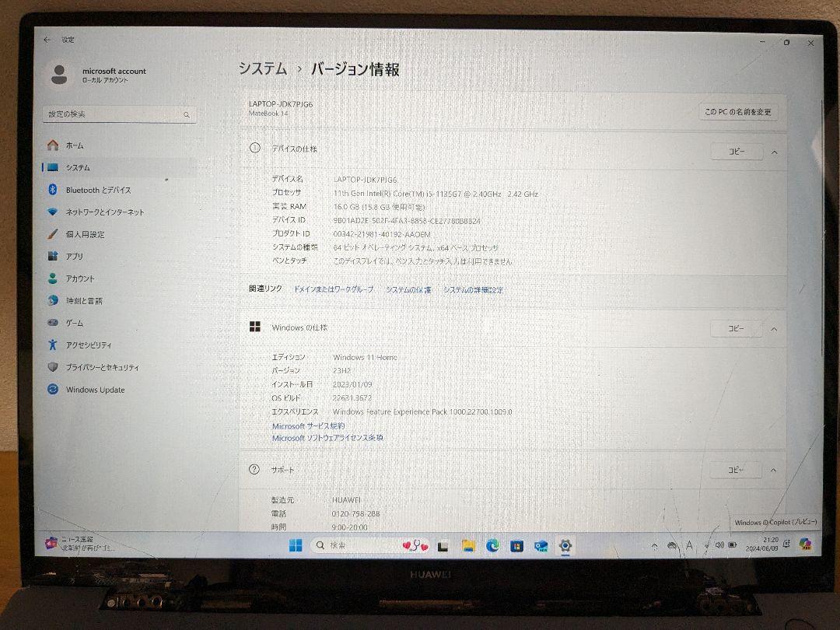This screenshot has width=840, height=630.
Task: Click この PC の名前を変更 button
Action: 737,112
